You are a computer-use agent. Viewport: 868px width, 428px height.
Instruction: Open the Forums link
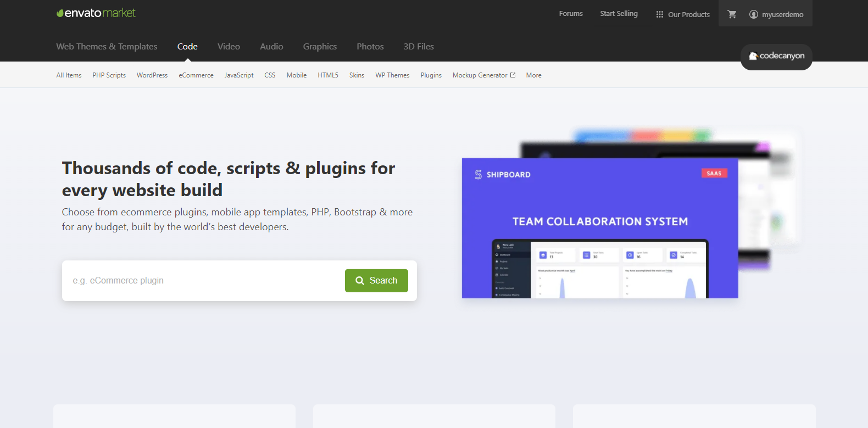coord(571,14)
